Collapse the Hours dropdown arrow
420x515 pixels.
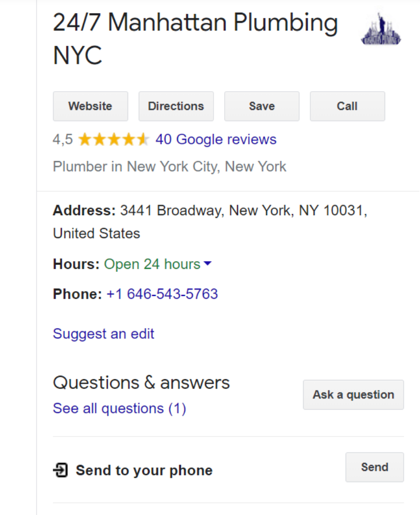pyautogui.click(x=208, y=264)
